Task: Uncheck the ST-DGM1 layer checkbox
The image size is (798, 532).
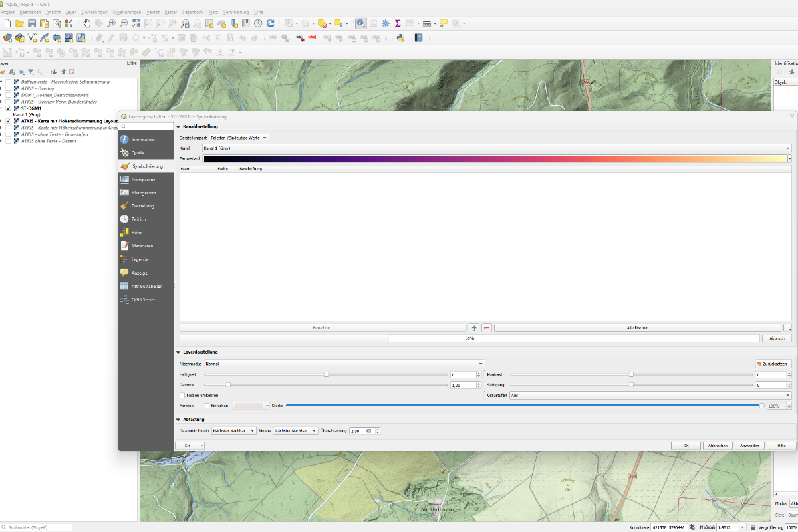Action: (x=7, y=108)
